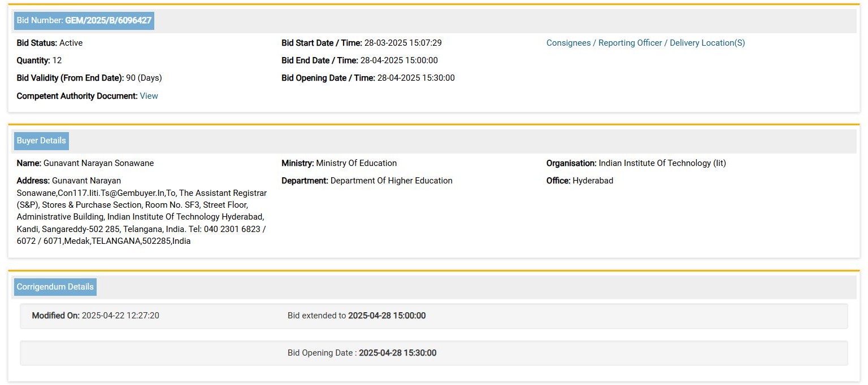Viewport: 868px width, 385px height.
Task: Click Department Of Higher Education text
Action: coord(367,181)
